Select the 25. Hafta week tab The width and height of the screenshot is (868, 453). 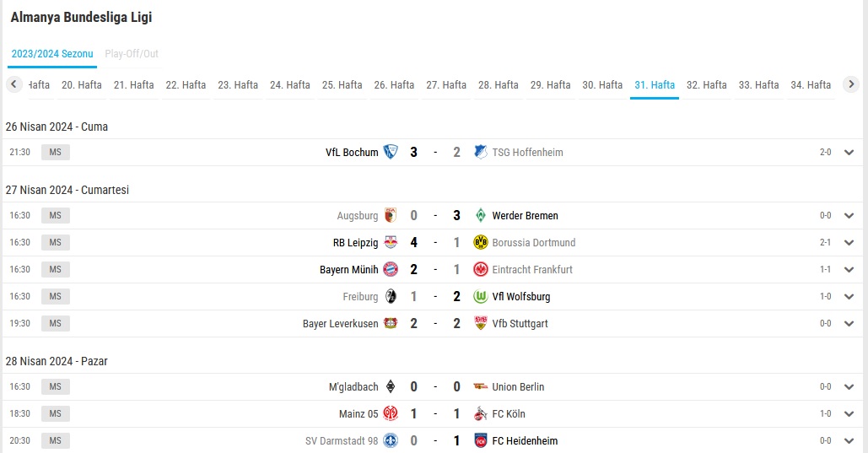342,84
